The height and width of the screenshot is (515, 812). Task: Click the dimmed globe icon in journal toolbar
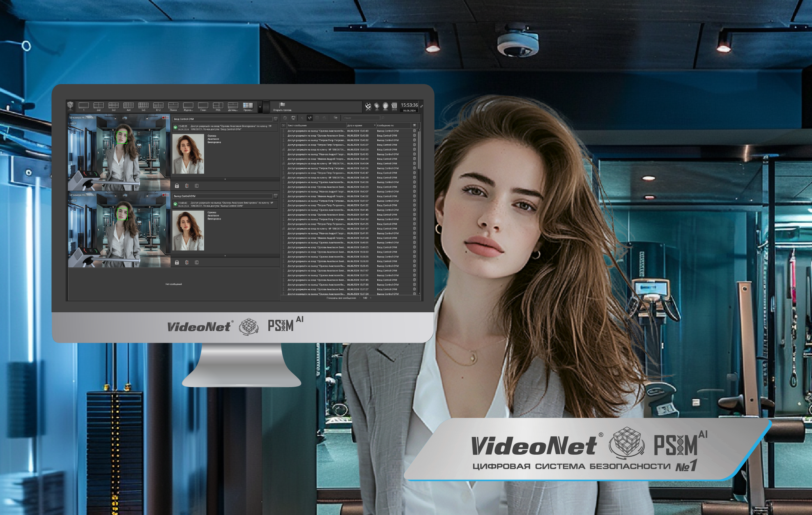point(324,118)
